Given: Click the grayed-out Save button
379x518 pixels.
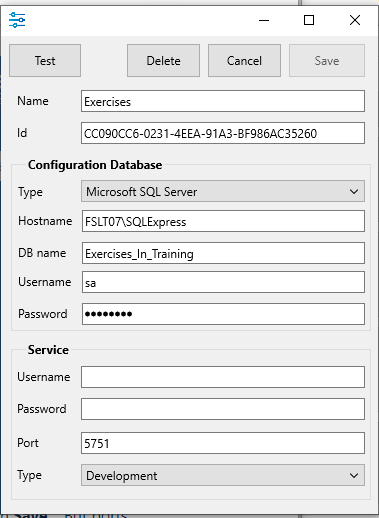Looking at the screenshot, I should click(x=327, y=61).
